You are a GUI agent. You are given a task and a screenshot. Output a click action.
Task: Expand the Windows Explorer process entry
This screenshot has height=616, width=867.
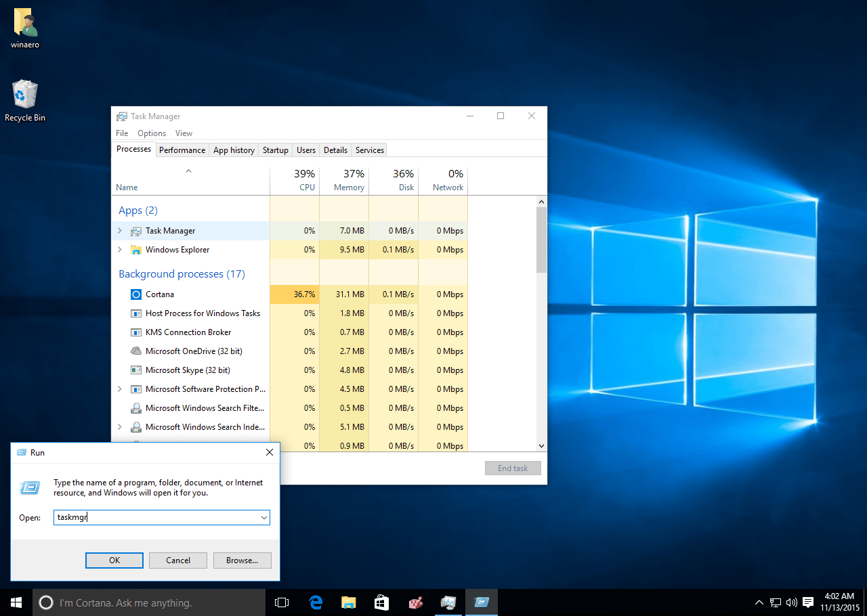(x=119, y=250)
